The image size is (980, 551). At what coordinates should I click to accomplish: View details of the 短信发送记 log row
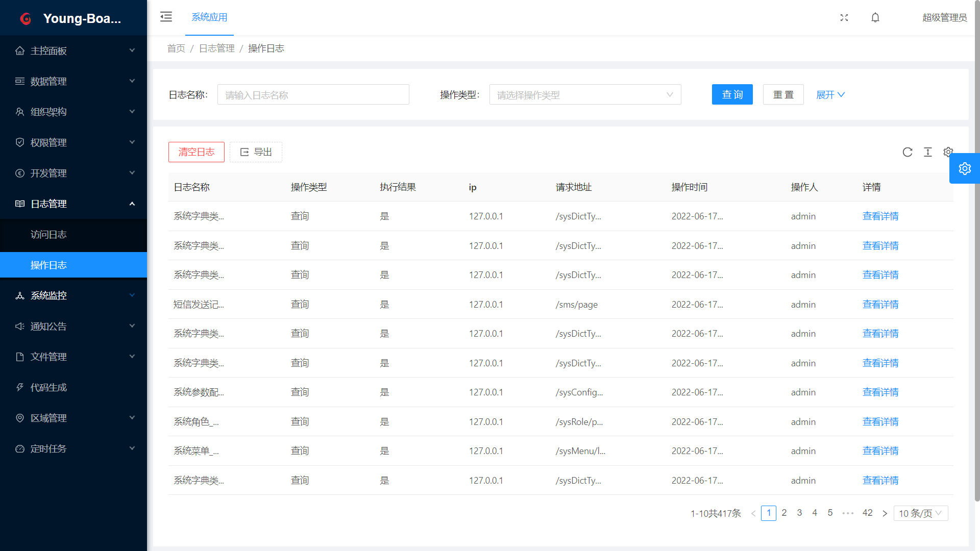point(880,305)
